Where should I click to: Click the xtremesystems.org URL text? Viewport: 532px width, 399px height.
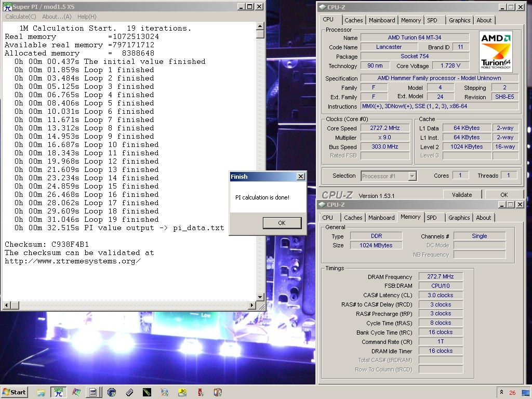tap(73, 261)
